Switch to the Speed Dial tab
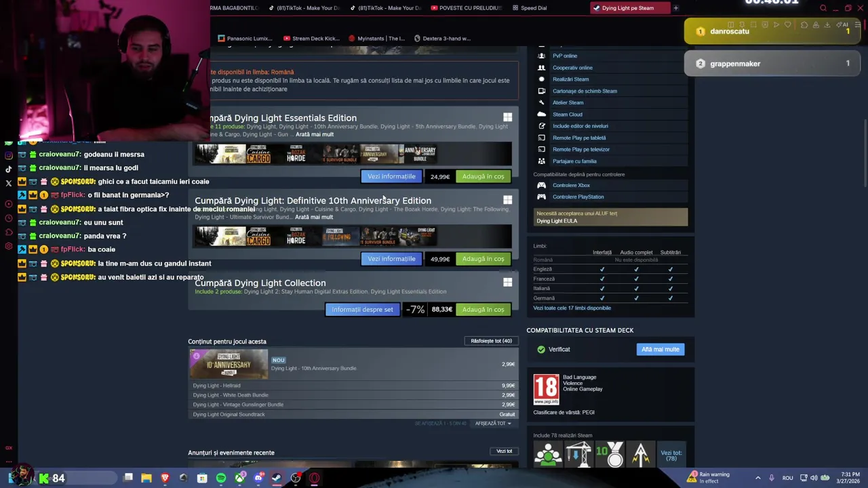This screenshot has width=868, height=488. [x=530, y=8]
